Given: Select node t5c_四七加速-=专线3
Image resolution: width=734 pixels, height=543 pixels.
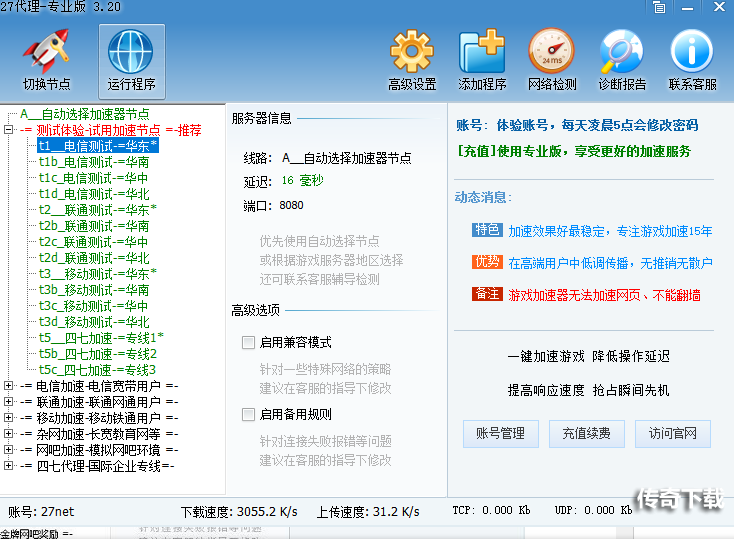Looking at the screenshot, I should point(97,370).
